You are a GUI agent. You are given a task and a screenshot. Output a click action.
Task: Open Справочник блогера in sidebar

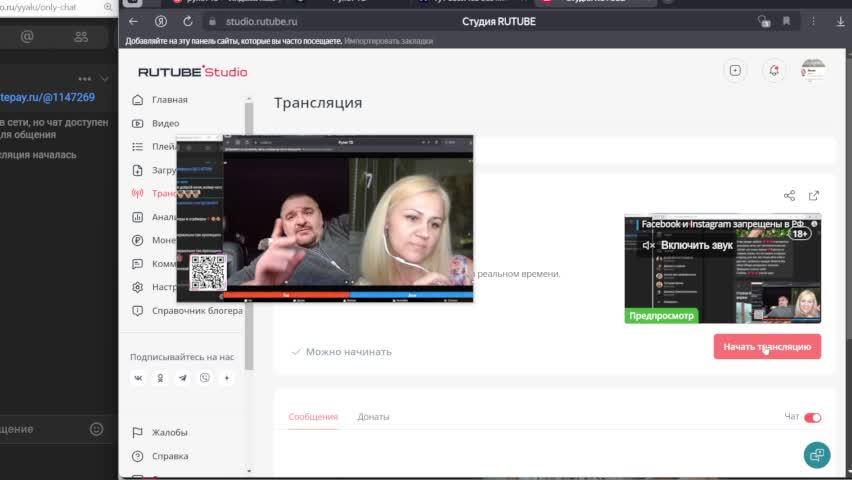click(196, 311)
